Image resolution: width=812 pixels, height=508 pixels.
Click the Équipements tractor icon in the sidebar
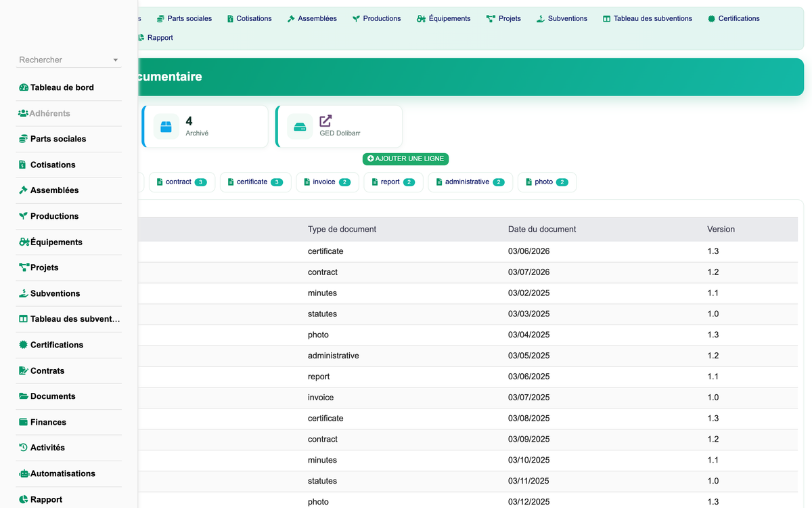(x=24, y=242)
